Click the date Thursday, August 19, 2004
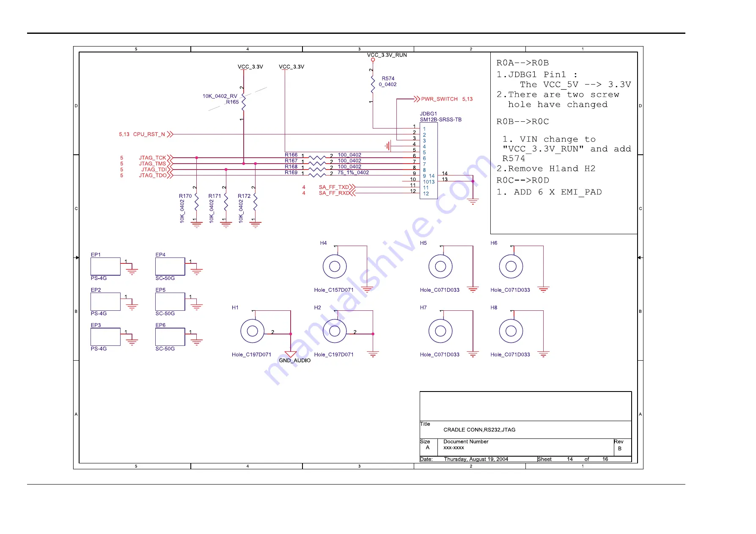 (x=476, y=459)
